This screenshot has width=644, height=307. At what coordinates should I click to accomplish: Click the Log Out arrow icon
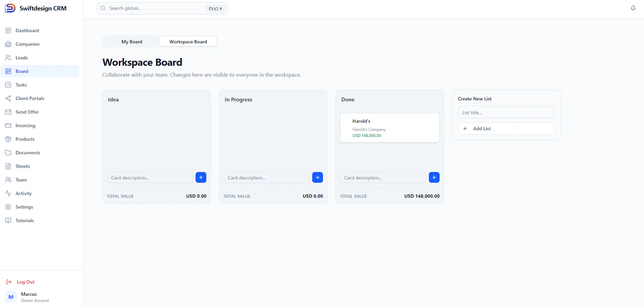(x=9, y=282)
